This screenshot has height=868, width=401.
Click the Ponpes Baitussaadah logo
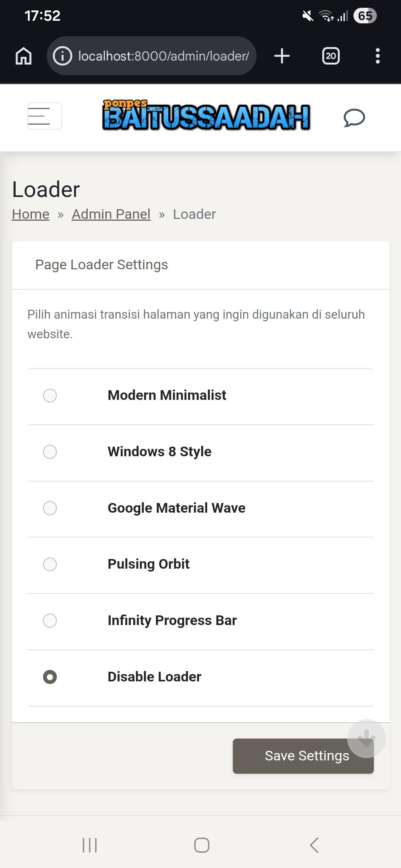206,116
